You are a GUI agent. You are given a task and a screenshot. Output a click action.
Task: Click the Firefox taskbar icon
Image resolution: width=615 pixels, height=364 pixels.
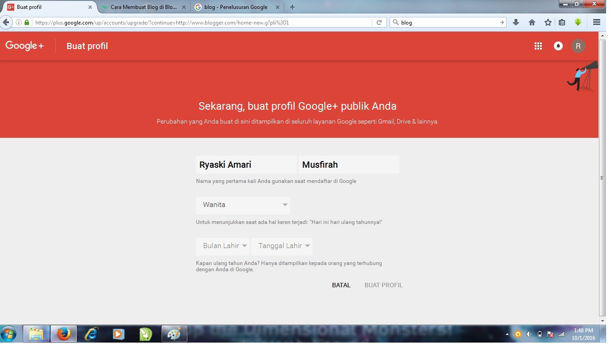pyautogui.click(x=64, y=334)
